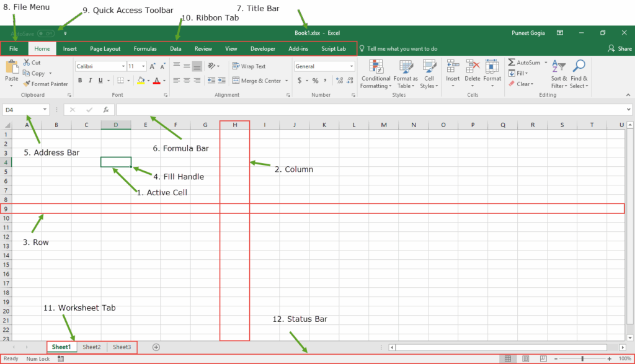The width and height of the screenshot is (635, 364).
Task: Switch to the Formulas tab
Action: (145, 48)
